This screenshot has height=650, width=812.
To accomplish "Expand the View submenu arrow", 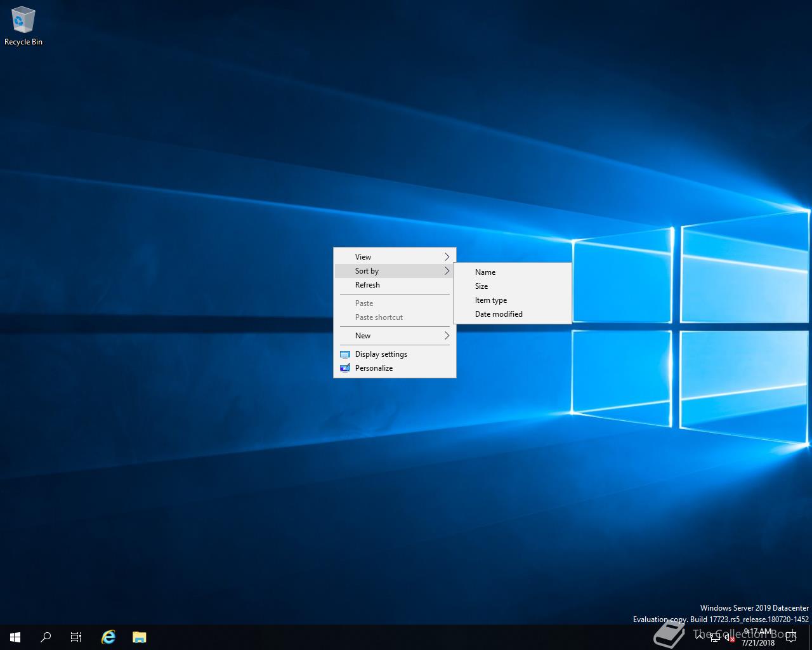I will pos(447,257).
